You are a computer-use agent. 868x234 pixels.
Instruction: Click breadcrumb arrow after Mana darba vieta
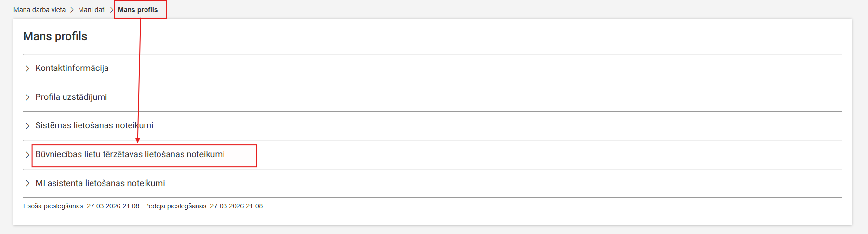[x=72, y=10]
